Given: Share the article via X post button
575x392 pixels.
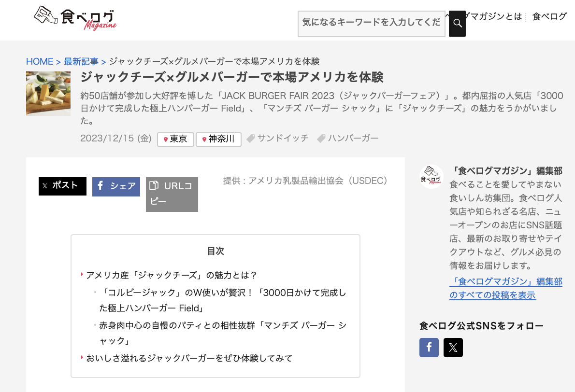Looking at the screenshot, I should click(x=62, y=186).
